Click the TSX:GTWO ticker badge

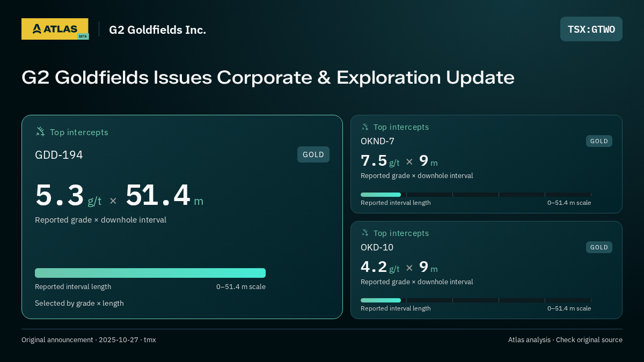pyautogui.click(x=591, y=29)
